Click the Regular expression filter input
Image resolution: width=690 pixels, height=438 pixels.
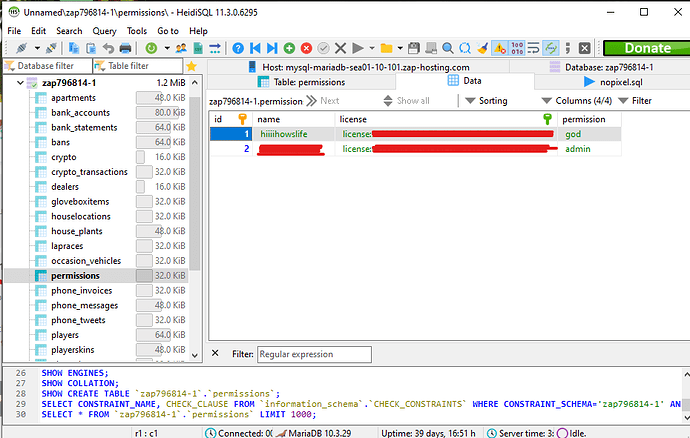(314, 354)
